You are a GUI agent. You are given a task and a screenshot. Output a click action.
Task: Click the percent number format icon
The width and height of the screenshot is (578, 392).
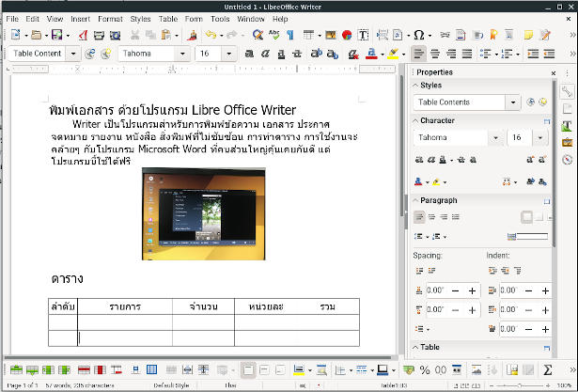(425, 369)
